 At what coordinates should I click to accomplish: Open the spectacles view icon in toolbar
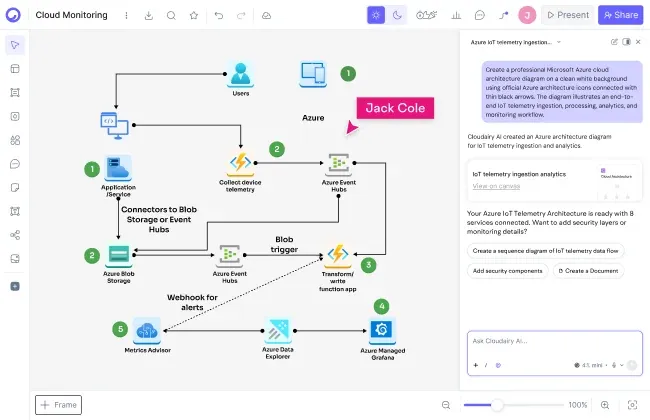(x=427, y=15)
